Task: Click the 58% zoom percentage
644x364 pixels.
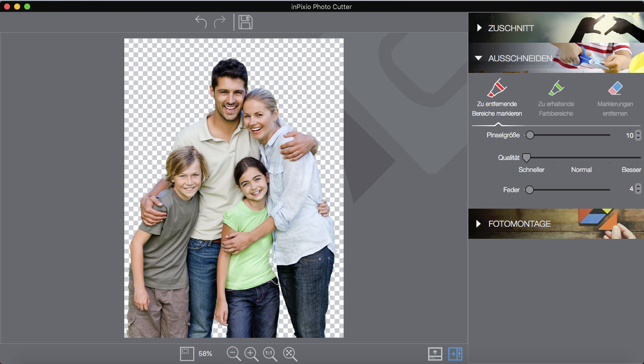Action: point(205,354)
